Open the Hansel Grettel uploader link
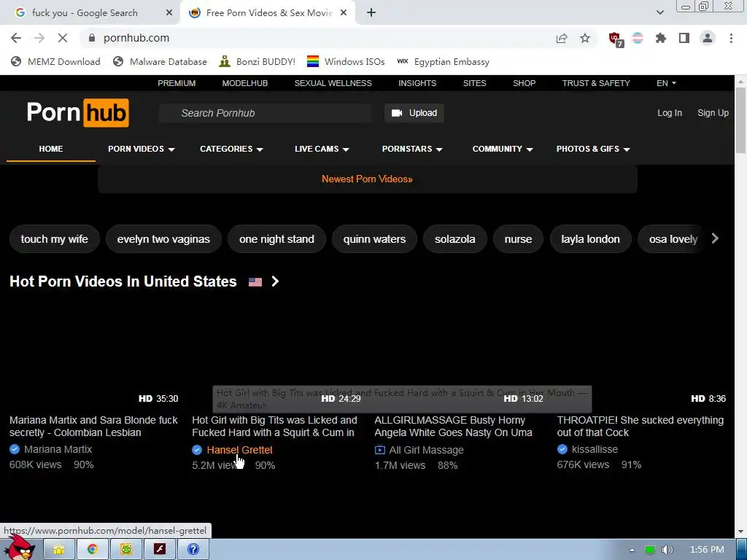This screenshot has height=560, width=747. tap(239, 450)
